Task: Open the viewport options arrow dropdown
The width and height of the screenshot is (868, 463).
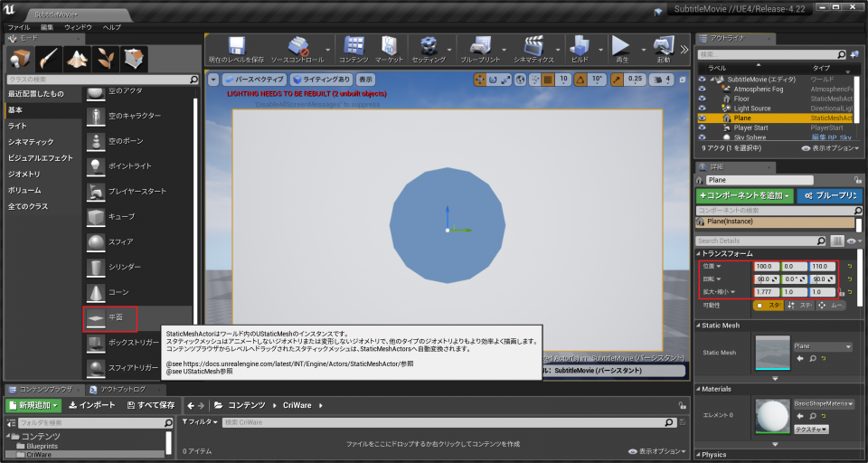Action: coord(213,80)
